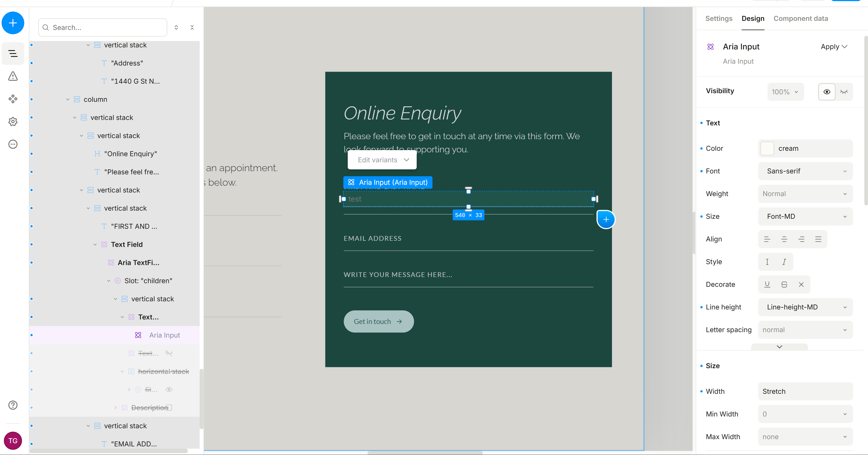Apply italic text style
868x455 pixels.
point(784,262)
